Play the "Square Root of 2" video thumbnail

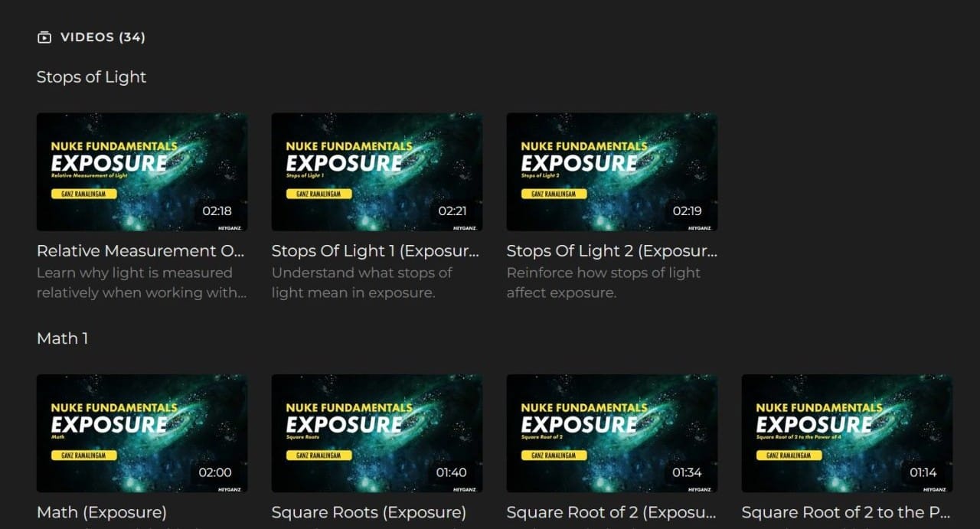pos(611,433)
